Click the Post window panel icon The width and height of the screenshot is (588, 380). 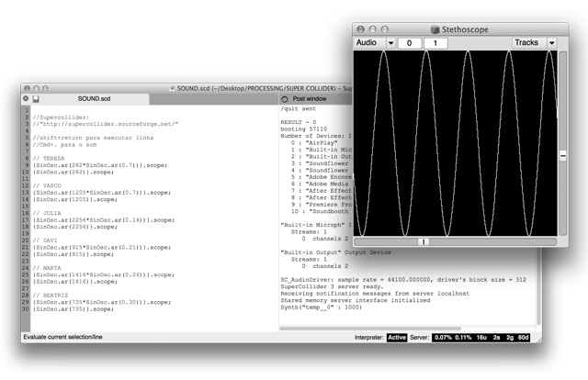tap(285, 98)
